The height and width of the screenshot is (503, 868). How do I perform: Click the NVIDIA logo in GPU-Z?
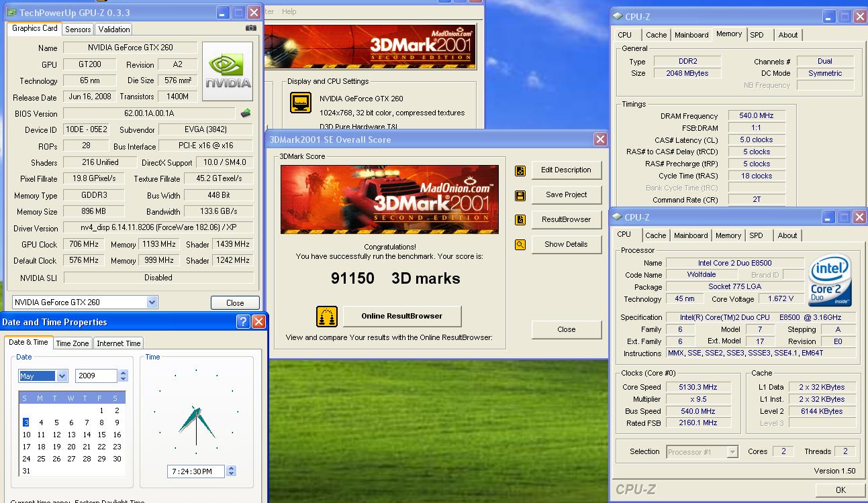pos(228,72)
